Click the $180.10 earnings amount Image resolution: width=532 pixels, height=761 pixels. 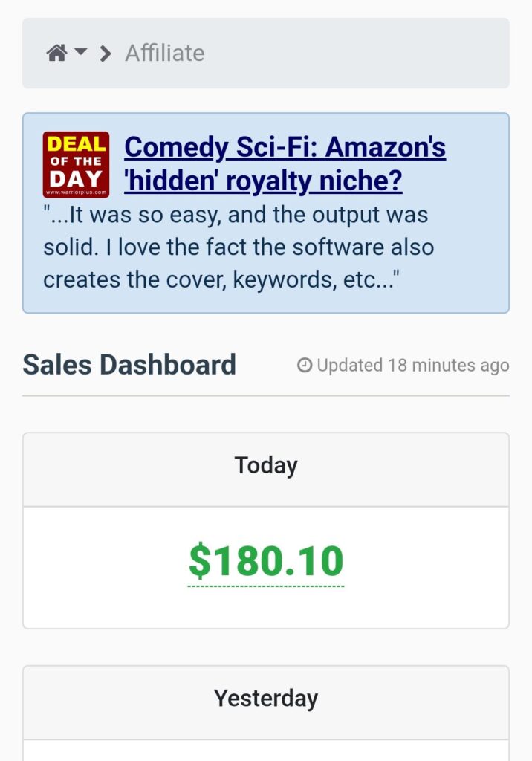click(x=266, y=561)
